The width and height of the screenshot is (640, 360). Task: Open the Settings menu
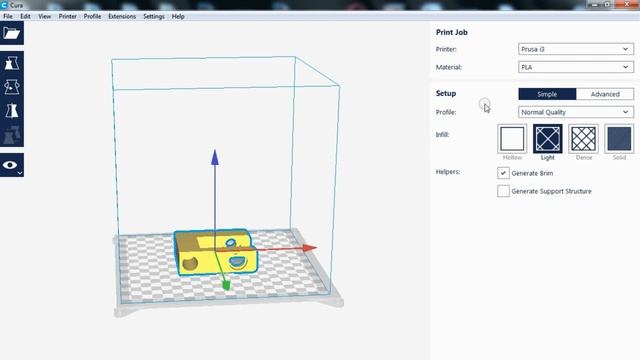coord(154,16)
